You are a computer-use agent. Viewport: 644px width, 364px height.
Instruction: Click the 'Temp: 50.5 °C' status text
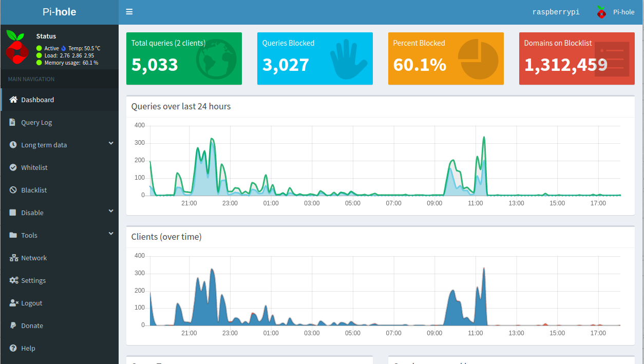pyautogui.click(x=84, y=48)
